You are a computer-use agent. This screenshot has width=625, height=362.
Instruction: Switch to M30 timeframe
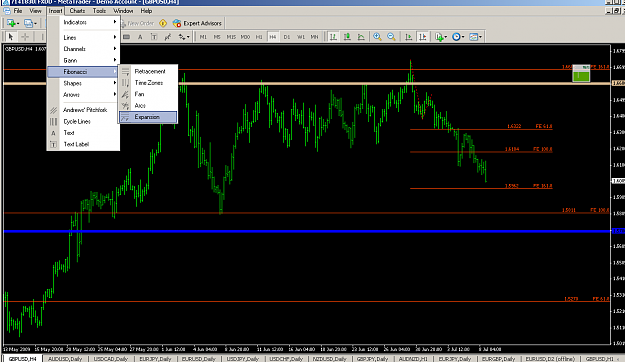(x=245, y=37)
